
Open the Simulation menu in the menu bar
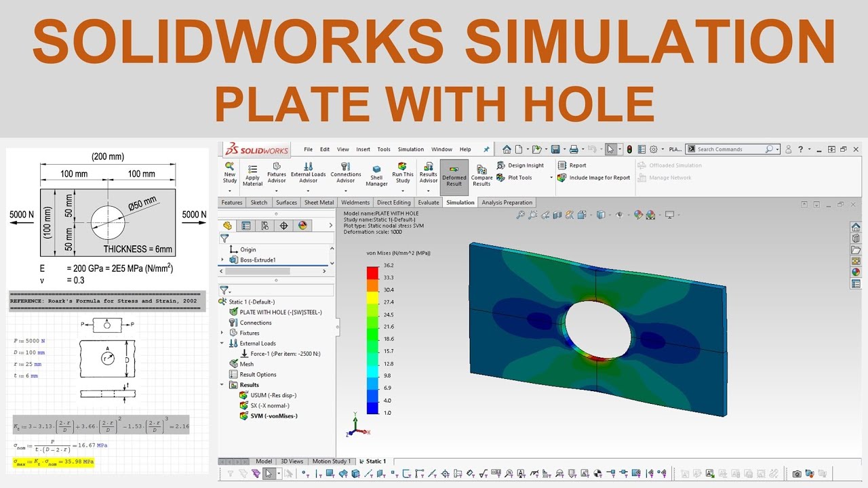410,149
